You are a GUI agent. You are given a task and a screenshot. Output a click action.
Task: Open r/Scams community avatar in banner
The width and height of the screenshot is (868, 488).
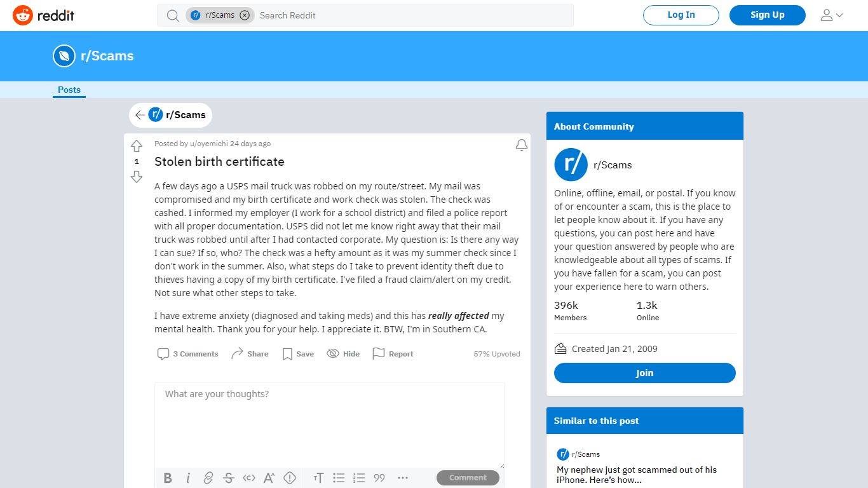pyautogui.click(x=64, y=56)
